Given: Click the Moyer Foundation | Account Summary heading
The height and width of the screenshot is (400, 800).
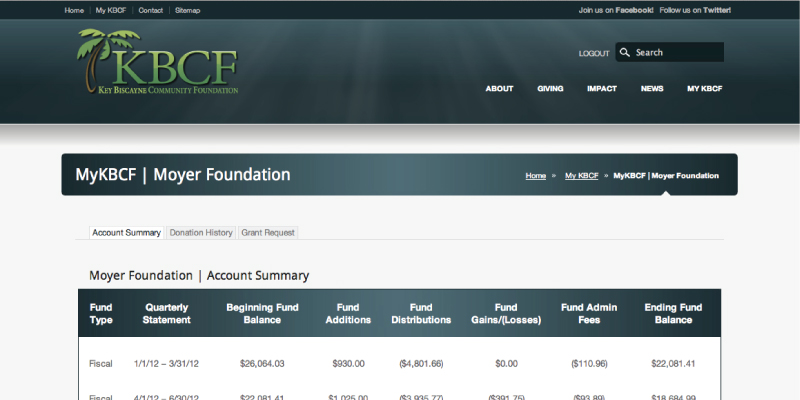Looking at the screenshot, I should (199, 276).
